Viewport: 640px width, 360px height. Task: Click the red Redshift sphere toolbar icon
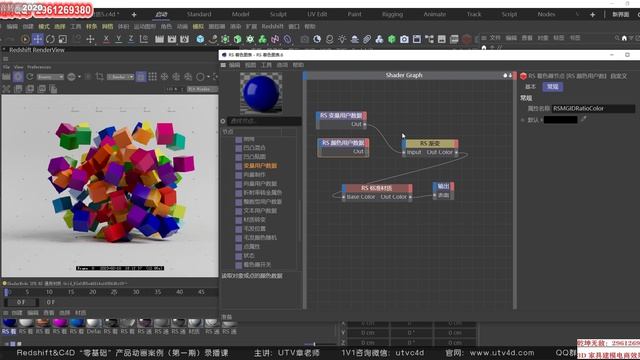coord(467,39)
